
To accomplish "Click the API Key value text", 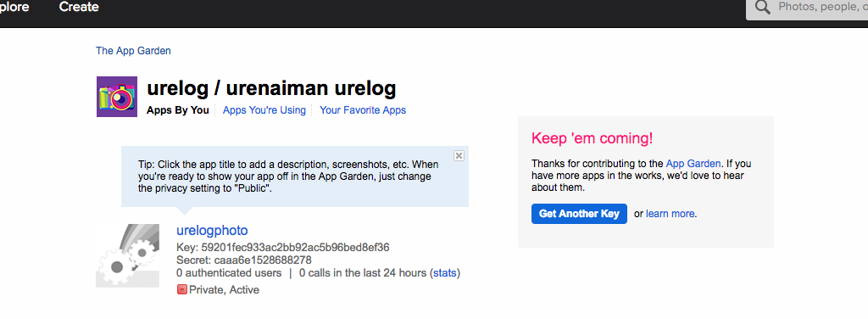I will pos(294,247).
